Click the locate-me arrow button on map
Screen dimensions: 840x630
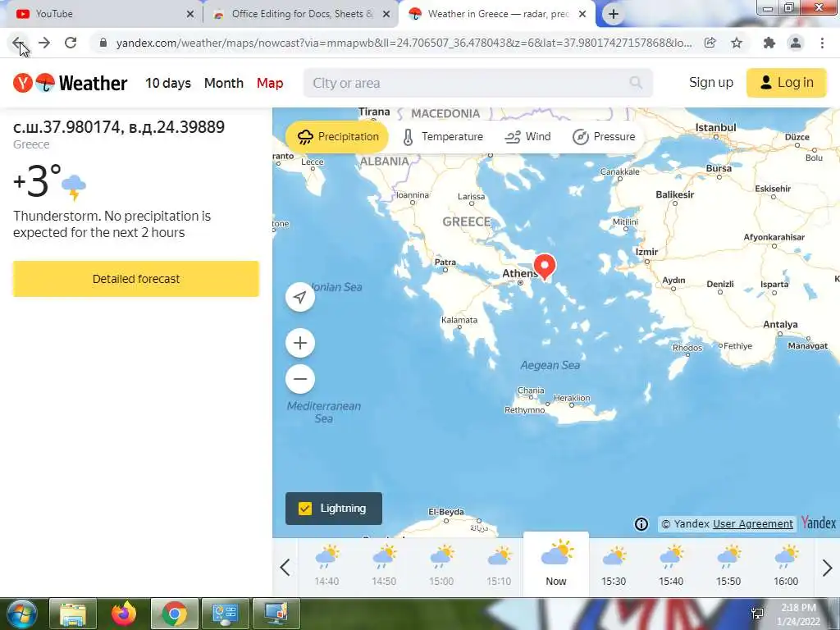(300, 297)
